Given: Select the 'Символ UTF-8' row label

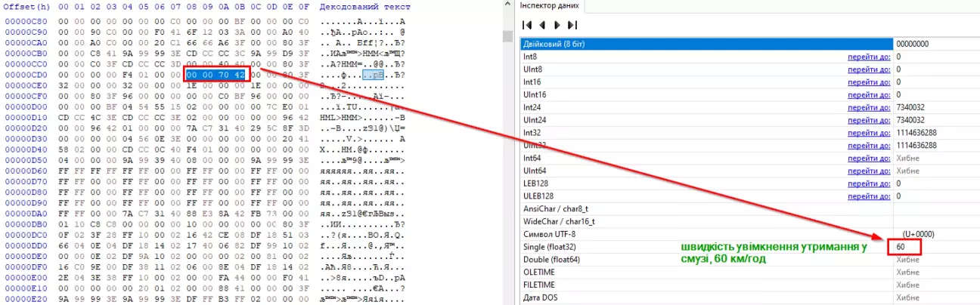Looking at the screenshot, I should [x=549, y=235].
